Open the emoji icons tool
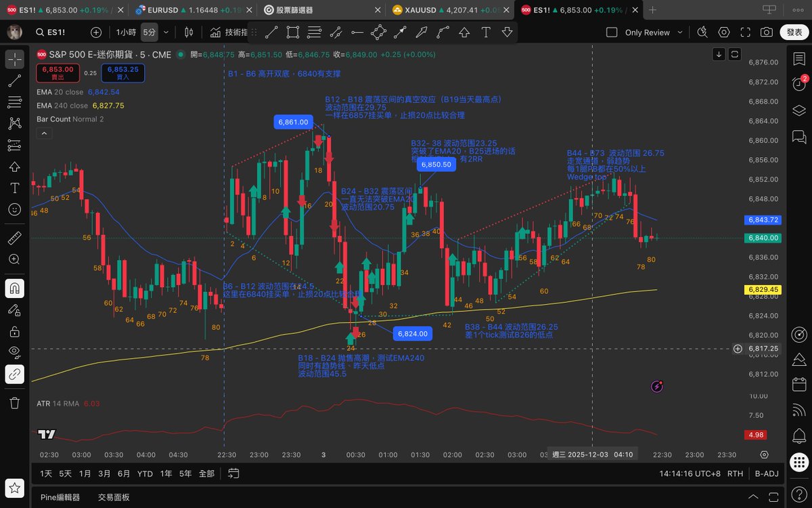 [14, 209]
